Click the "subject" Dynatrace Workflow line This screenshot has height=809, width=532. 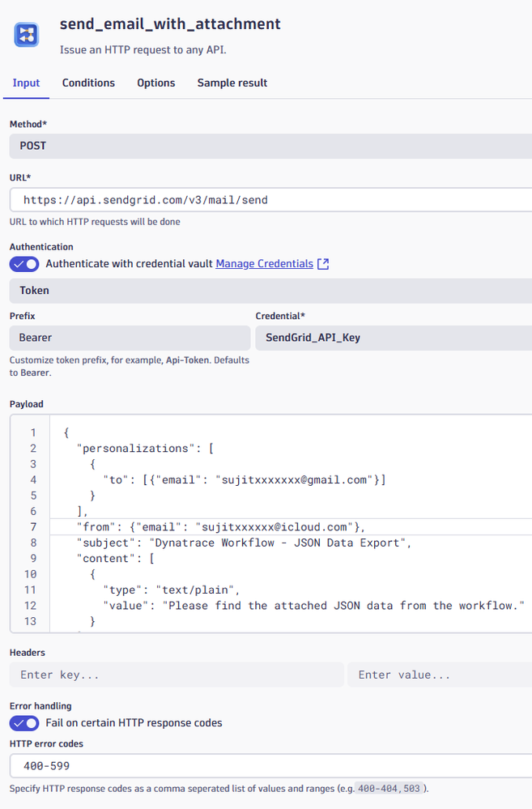(244, 543)
